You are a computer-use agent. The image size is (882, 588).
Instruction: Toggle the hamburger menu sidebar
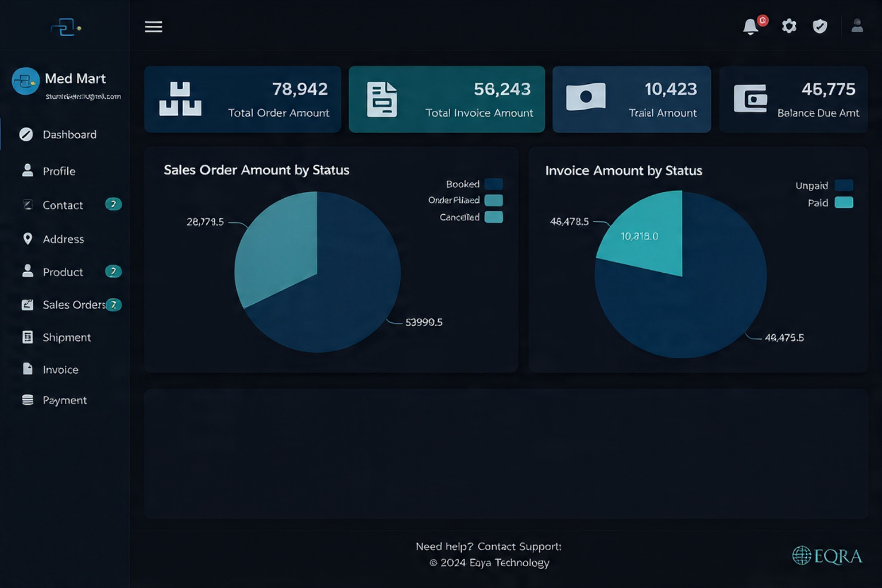153,27
